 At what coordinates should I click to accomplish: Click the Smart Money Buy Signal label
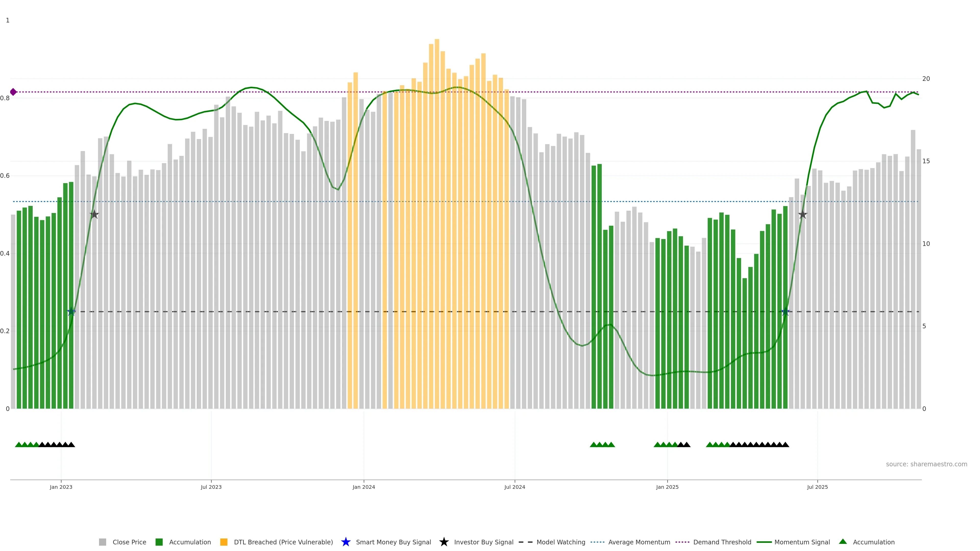point(393,542)
